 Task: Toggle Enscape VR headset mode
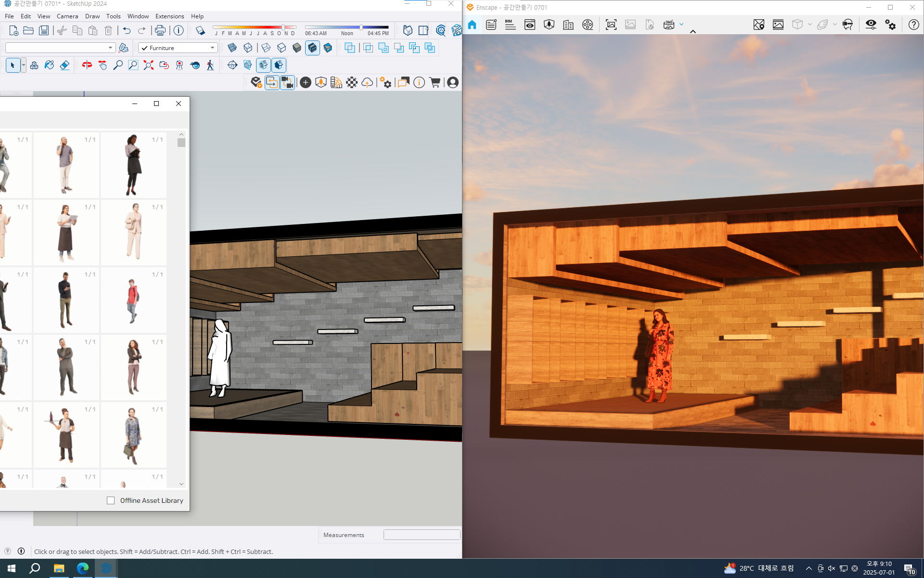(x=848, y=25)
